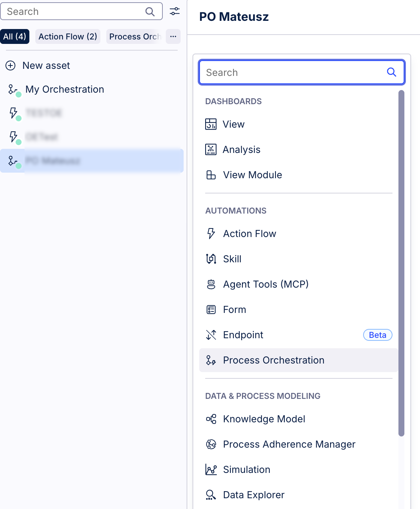The image size is (420, 509).
Task: Click the Process Adherence Manager icon
Action: [x=211, y=444]
